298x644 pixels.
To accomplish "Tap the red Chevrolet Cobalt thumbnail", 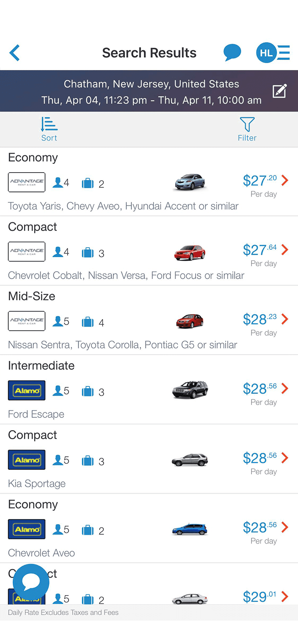I will point(190,252).
